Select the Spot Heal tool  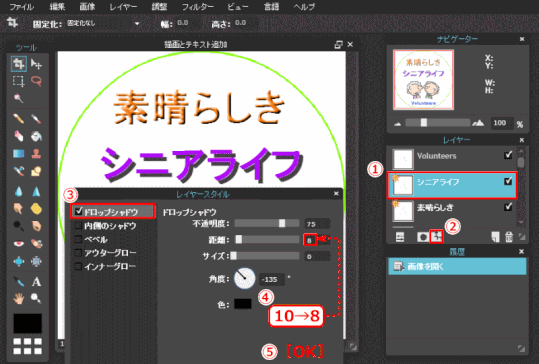coord(36,243)
